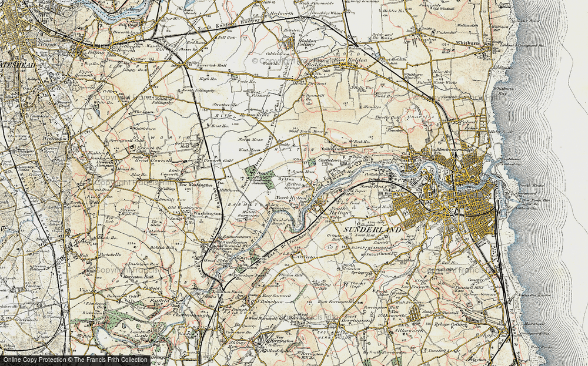Click the West Moor label
Image resolution: width=588 pixels, height=366 pixels.
point(250,150)
